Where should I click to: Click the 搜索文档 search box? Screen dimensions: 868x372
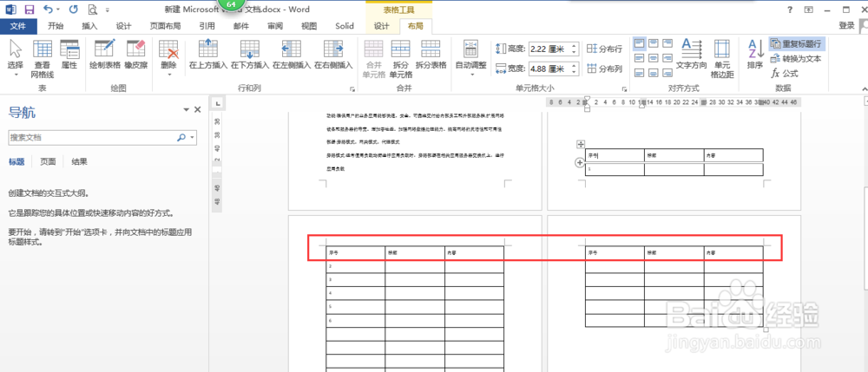92,138
